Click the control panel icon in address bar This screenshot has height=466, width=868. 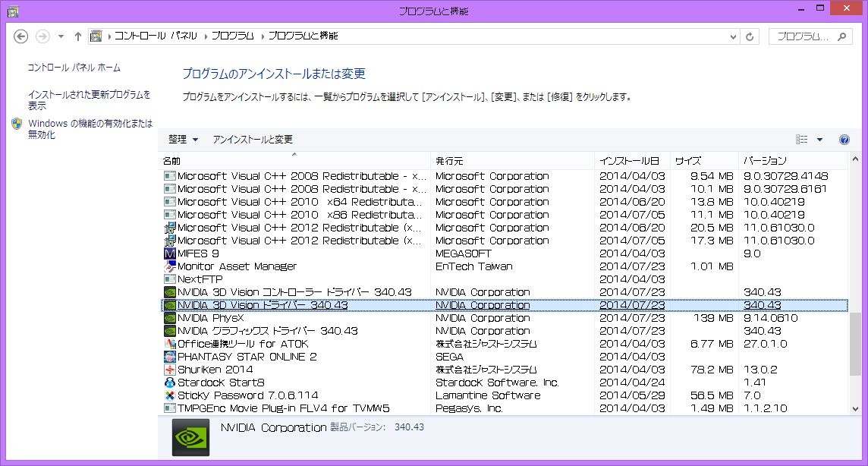coord(96,36)
